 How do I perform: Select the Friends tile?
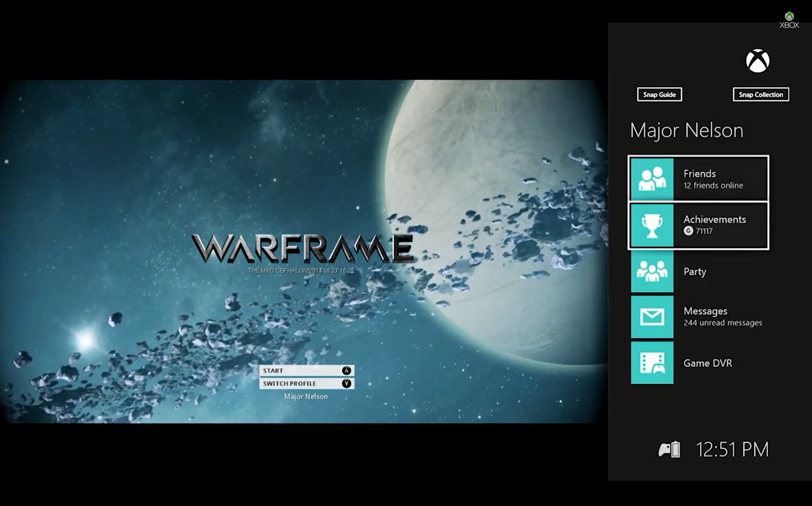(x=698, y=178)
